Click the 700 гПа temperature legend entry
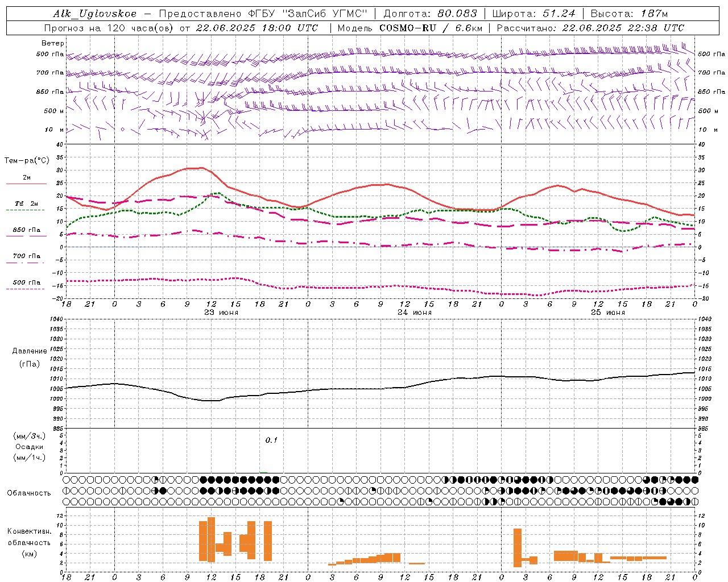This screenshot has width=728, height=582. [x=27, y=256]
